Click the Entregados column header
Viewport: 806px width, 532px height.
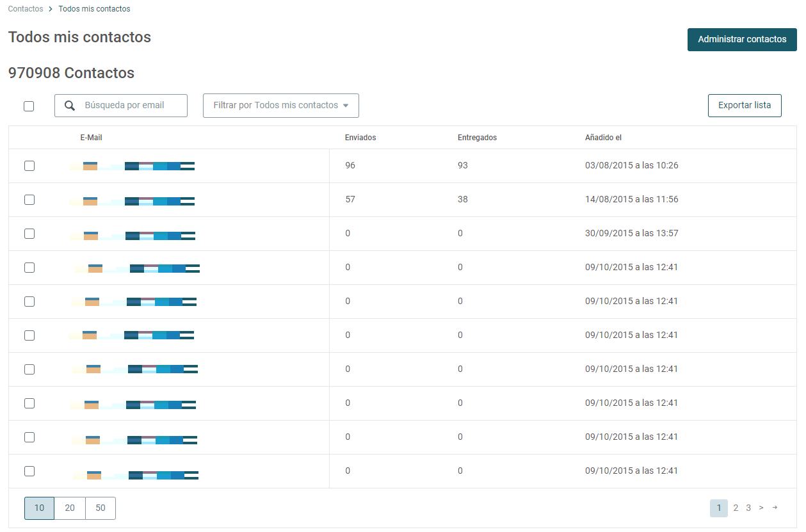coord(477,138)
